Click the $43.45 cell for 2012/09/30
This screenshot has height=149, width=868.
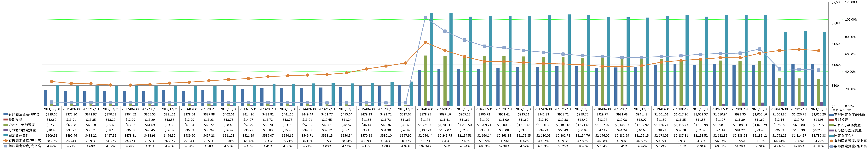(x=150, y=130)
